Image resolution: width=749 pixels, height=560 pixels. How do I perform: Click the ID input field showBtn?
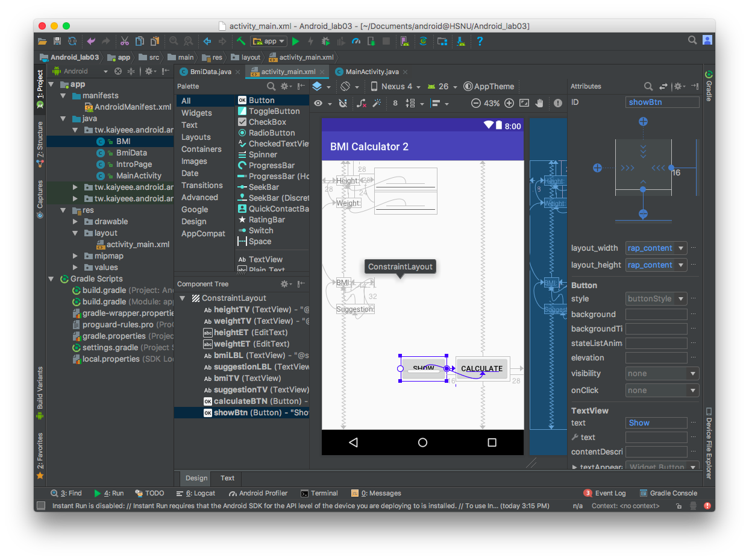click(662, 102)
